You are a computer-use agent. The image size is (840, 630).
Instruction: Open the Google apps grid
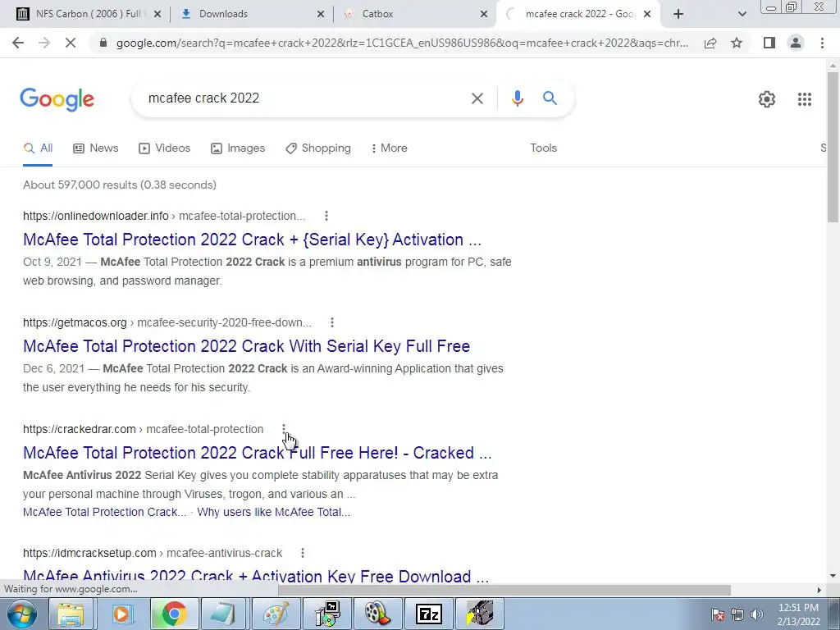[805, 99]
